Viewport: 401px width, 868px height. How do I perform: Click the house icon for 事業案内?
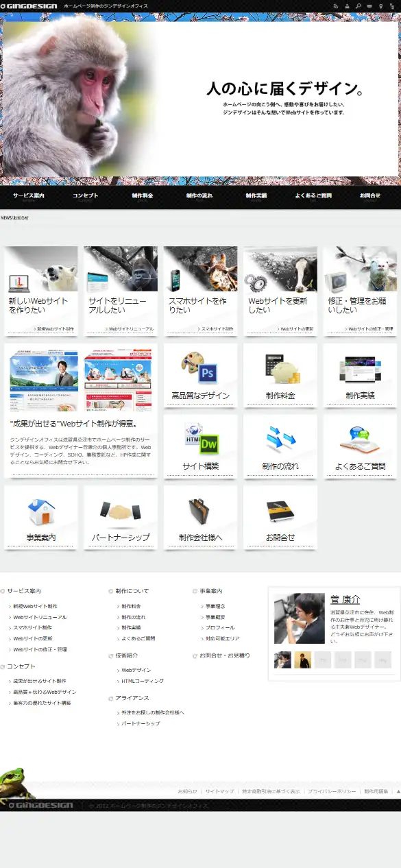(41, 512)
